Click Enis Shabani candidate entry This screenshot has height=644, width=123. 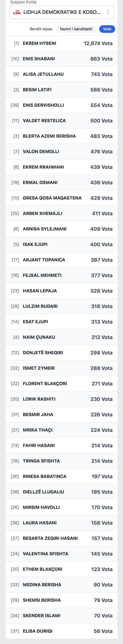click(x=61, y=59)
